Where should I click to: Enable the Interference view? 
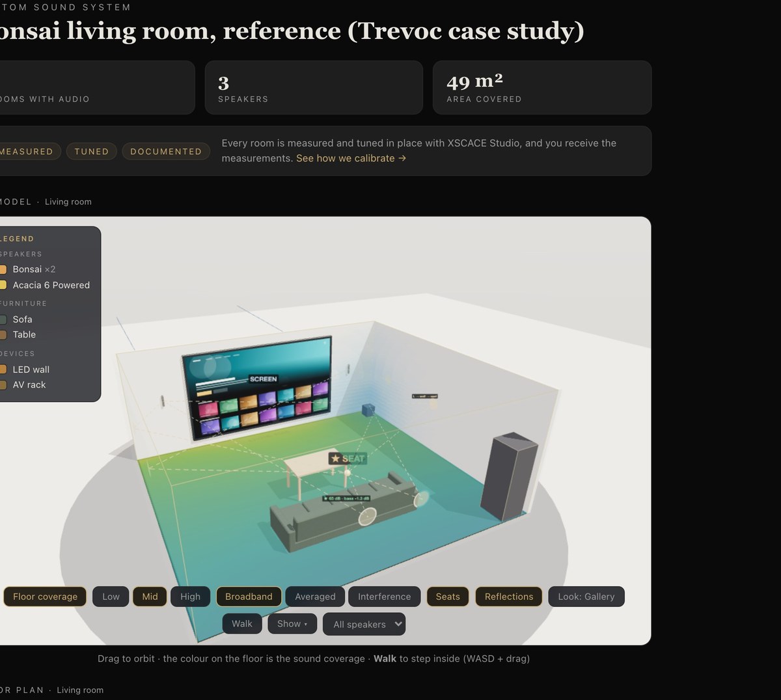click(385, 597)
